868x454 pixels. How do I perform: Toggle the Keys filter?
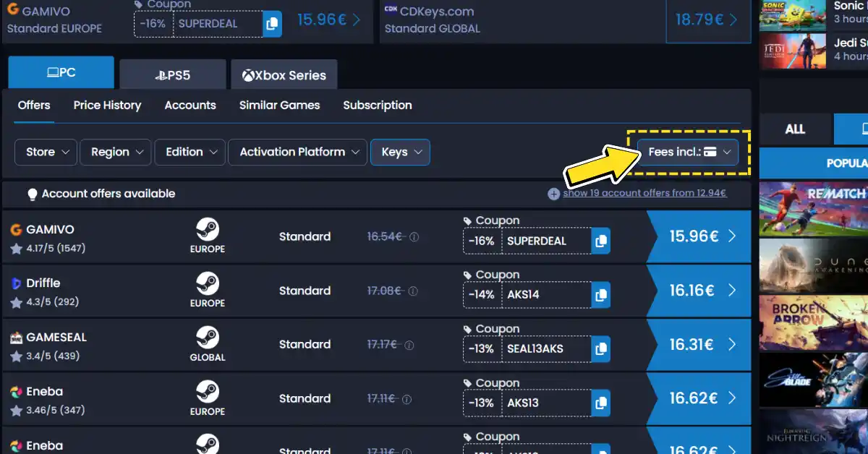pos(400,152)
